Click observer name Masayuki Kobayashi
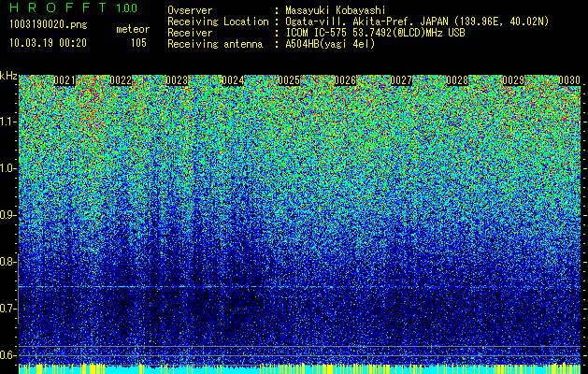This screenshot has width=588, height=374. [x=336, y=10]
